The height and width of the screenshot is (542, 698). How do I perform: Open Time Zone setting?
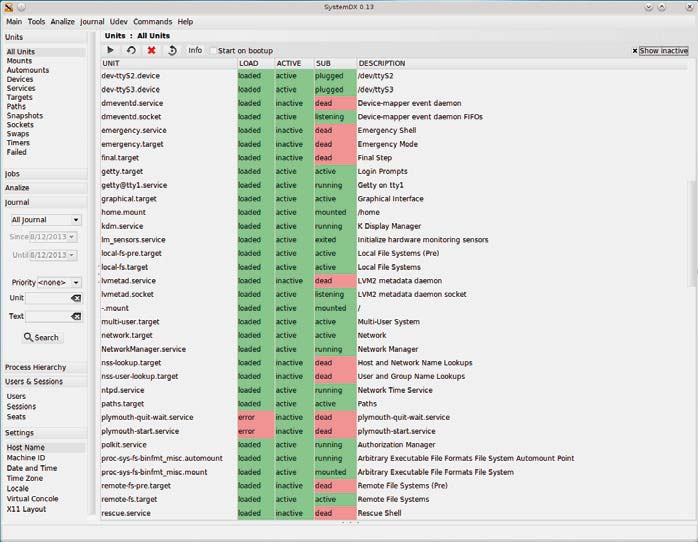tap(24, 478)
